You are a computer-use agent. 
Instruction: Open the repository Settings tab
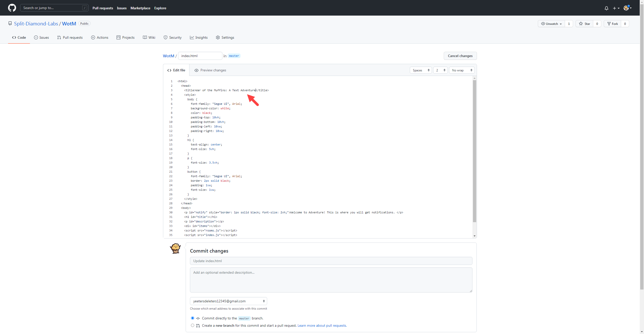(x=225, y=37)
